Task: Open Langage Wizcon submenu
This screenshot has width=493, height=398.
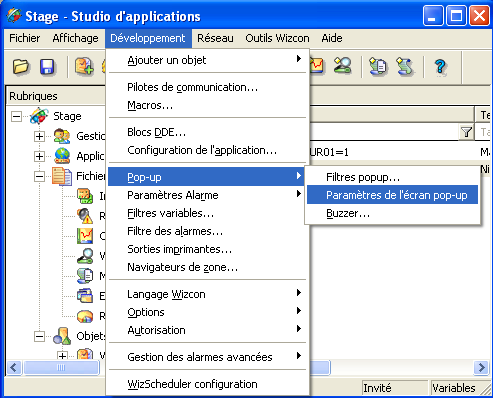Action: 207,294
